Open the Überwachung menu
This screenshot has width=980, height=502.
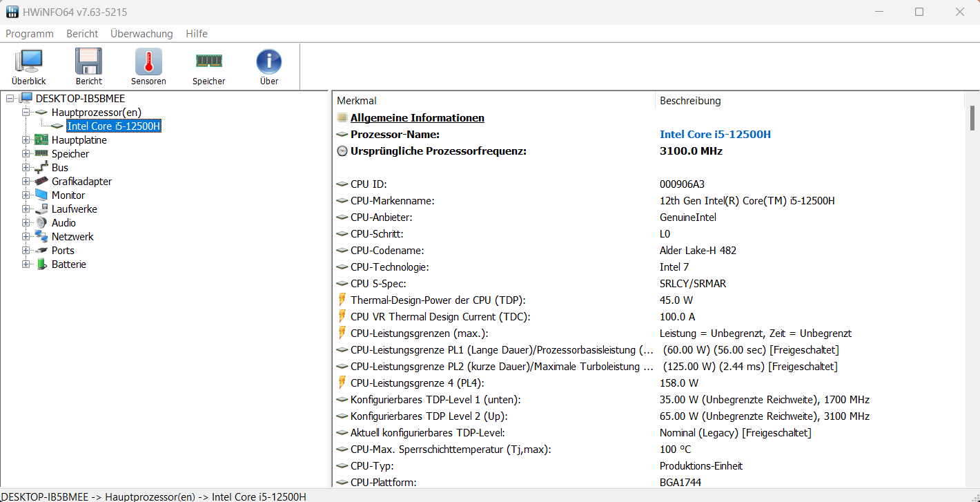pyautogui.click(x=141, y=34)
